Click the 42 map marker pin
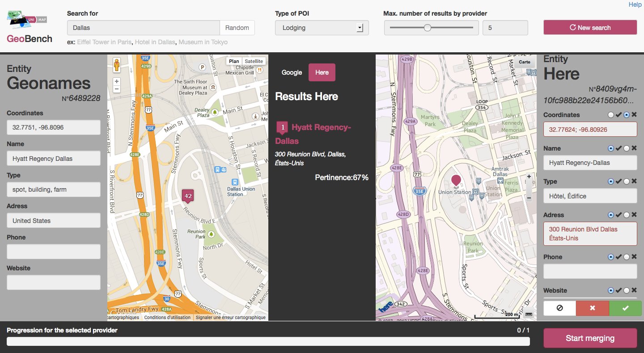 click(x=188, y=196)
